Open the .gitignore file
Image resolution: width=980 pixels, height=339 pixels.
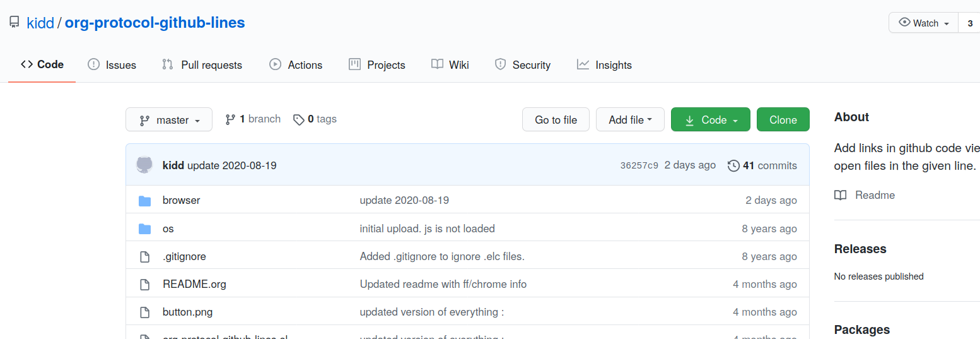tap(184, 256)
